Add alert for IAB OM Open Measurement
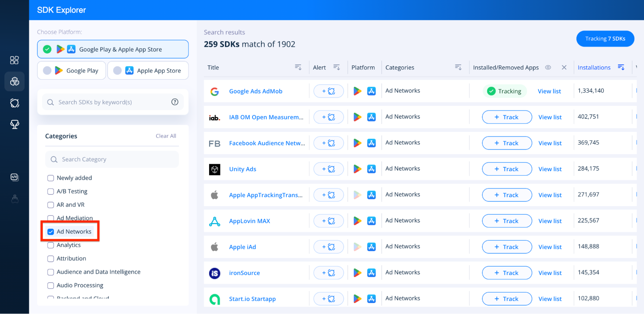Viewport: 644px width, 314px height. tap(329, 117)
